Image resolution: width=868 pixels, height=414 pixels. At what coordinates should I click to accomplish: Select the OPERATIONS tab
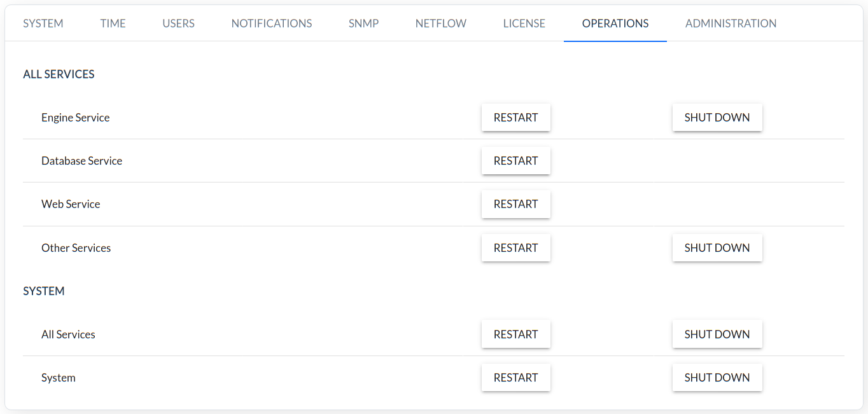615,24
